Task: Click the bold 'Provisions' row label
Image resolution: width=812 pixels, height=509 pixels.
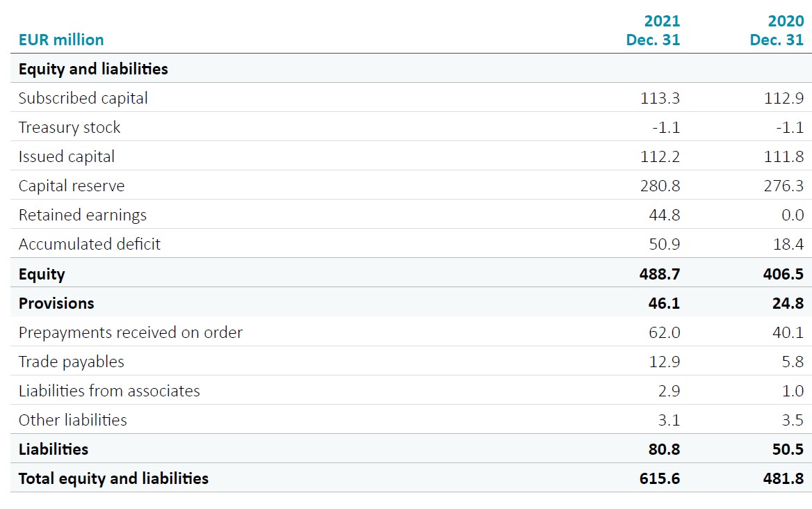Action: 56,303
